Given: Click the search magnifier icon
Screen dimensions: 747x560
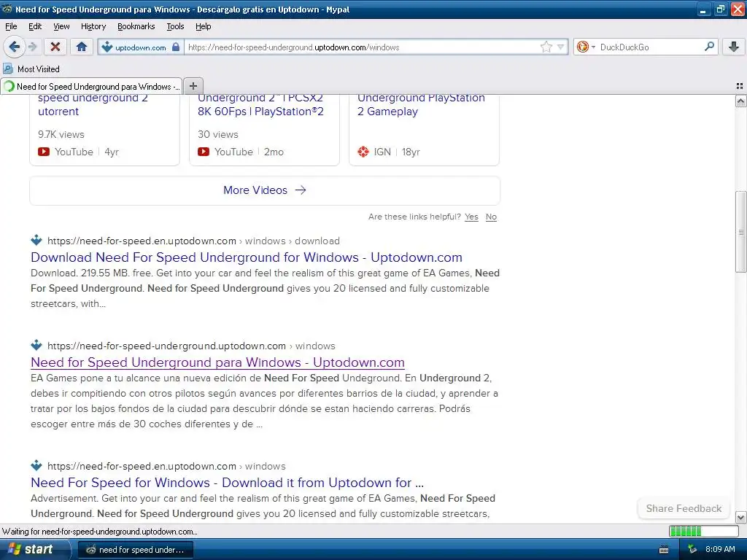Looking at the screenshot, I should coord(709,47).
